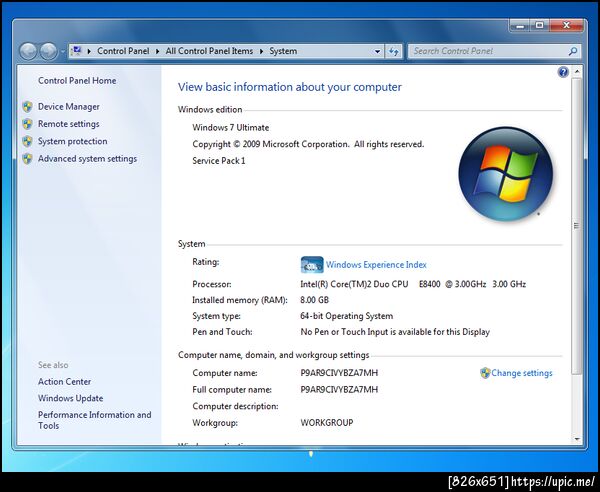Click the 'Service Pack 1' text
Viewport: 600px width, 492px height.
coord(219,161)
